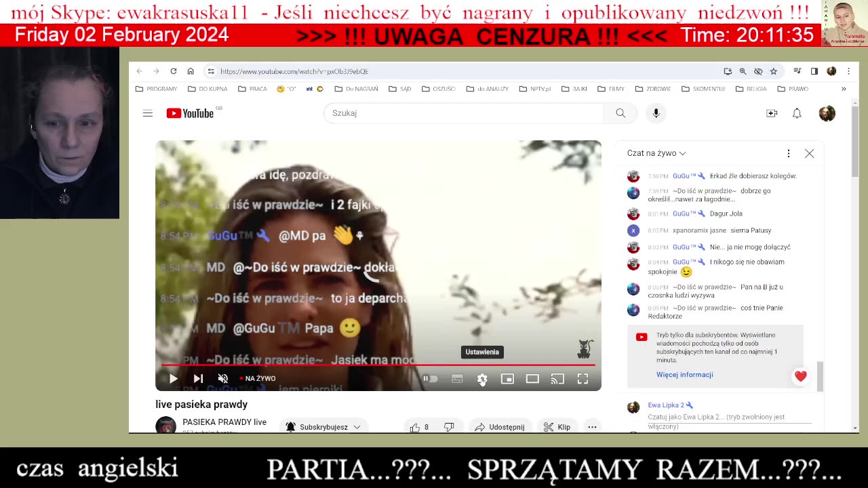This screenshot has height=488, width=868.
Task: Open more actions below the video
Action: pos(592,427)
